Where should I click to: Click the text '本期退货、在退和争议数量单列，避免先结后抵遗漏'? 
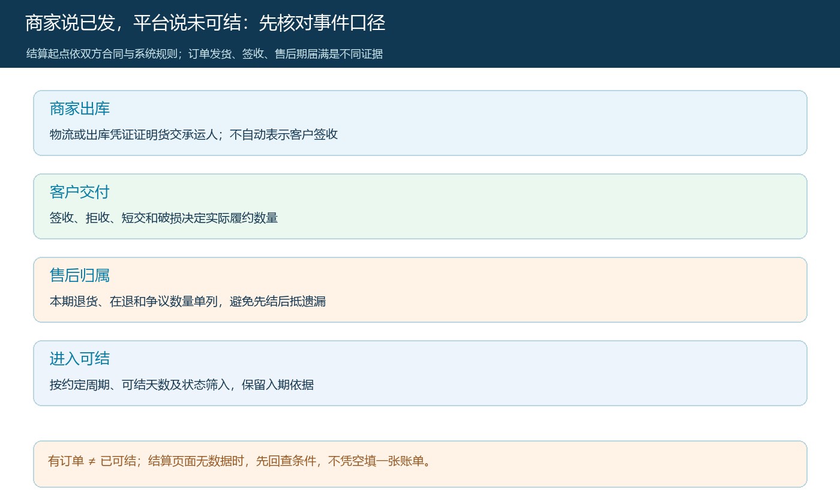[188, 301]
